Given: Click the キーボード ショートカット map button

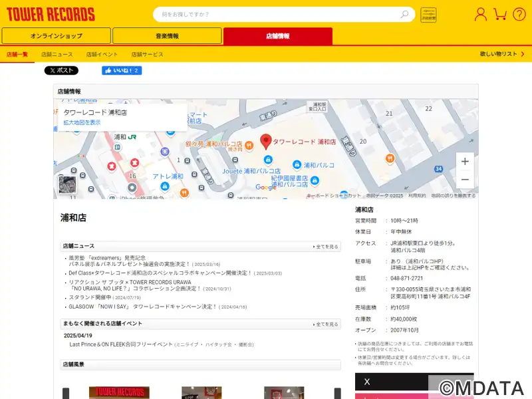Looking at the screenshot, I should [334, 196].
